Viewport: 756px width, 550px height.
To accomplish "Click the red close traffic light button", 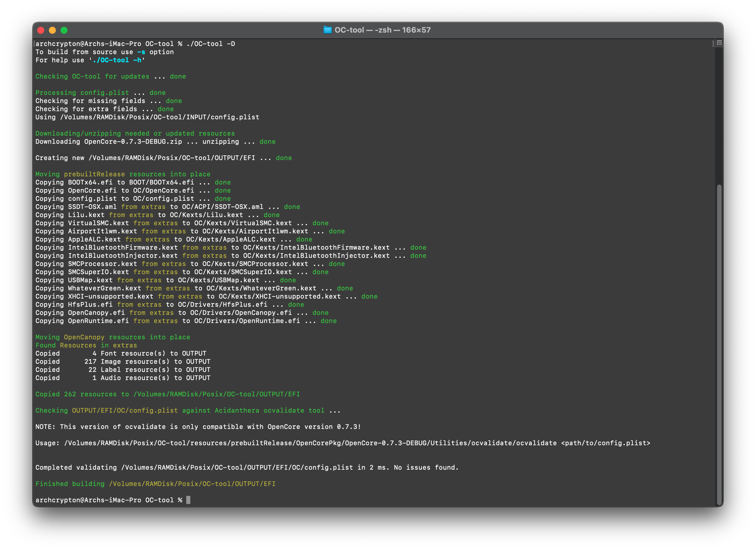I will click(x=41, y=30).
